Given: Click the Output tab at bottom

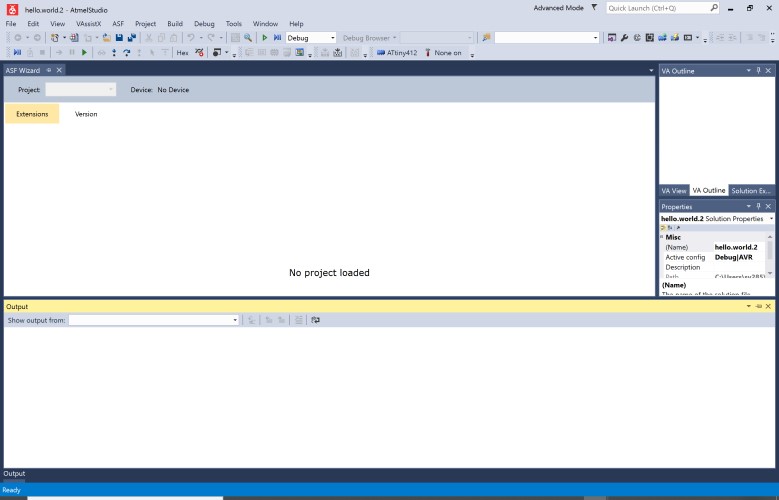Looking at the screenshot, I should 14,474.
